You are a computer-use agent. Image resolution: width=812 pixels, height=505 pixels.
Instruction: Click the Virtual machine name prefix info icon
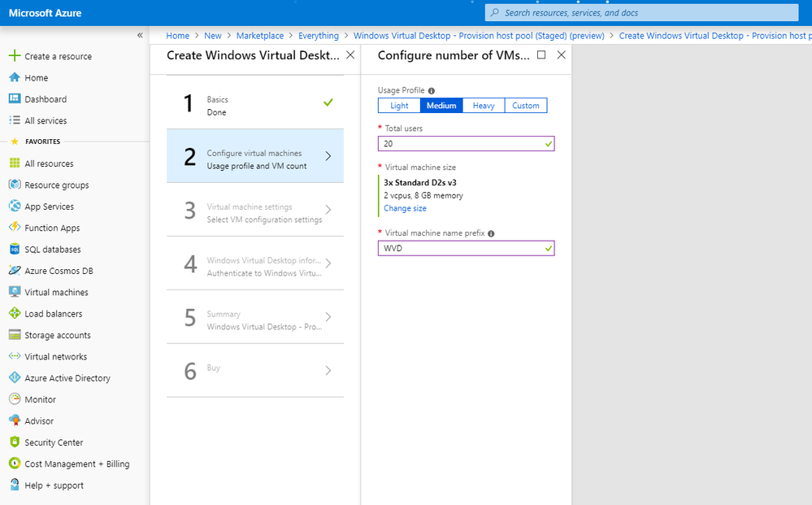coord(491,233)
